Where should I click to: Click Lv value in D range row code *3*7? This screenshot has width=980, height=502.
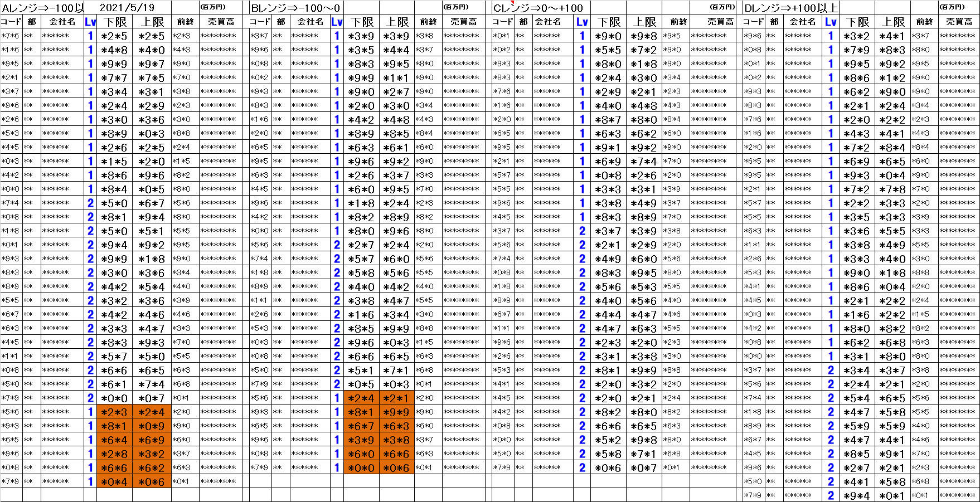pos(831,370)
